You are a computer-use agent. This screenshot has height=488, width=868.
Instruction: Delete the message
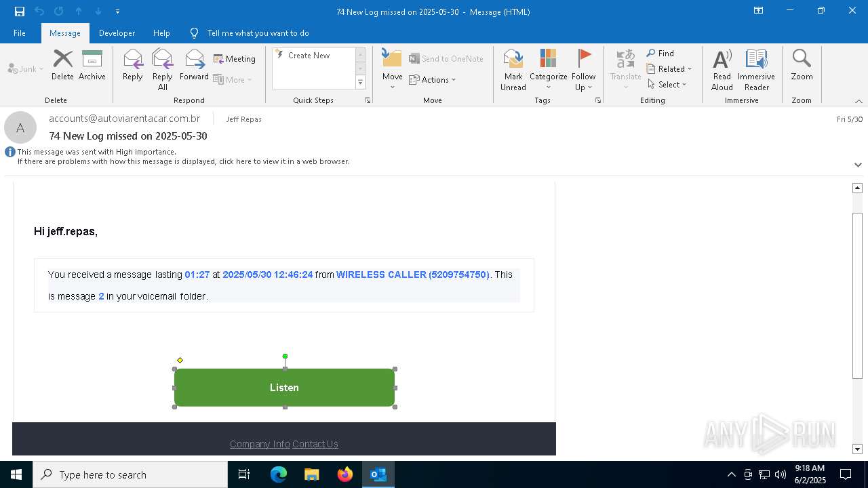(x=62, y=65)
